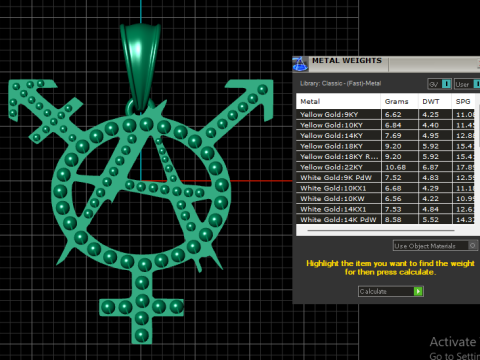Click the 6.68 grams value
This screenshot has width=480, height=360.
pyautogui.click(x=393, y=188)
